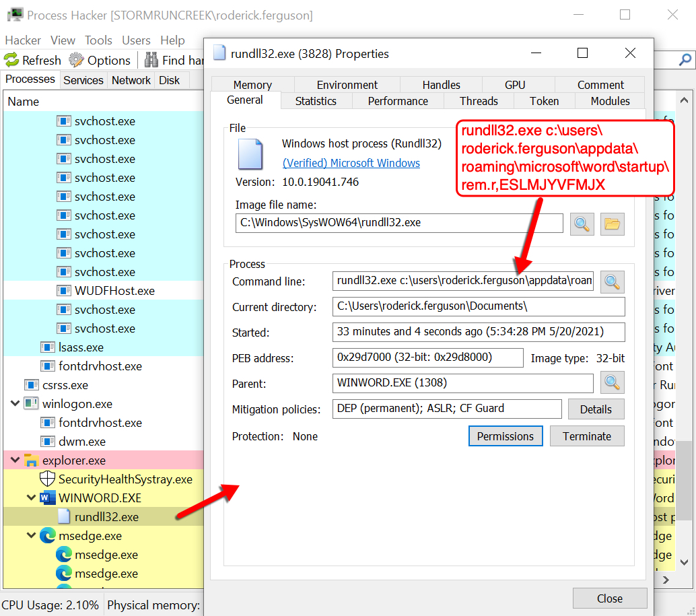
Task: Open the Token tab
Action: 544,101
